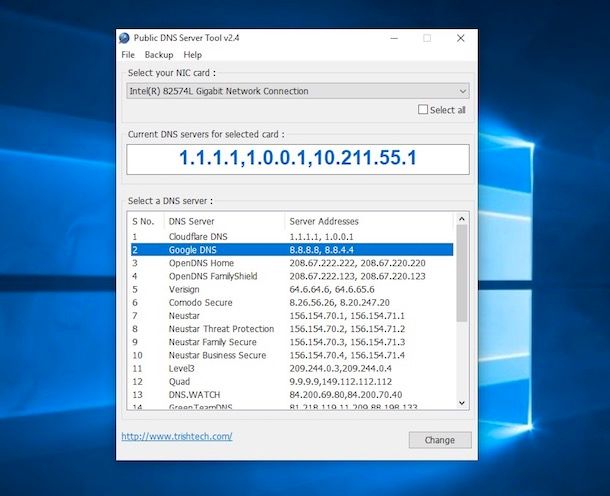Select the Neustar Business Secure row
610x496 pixels.
click(x=292, y=356)
